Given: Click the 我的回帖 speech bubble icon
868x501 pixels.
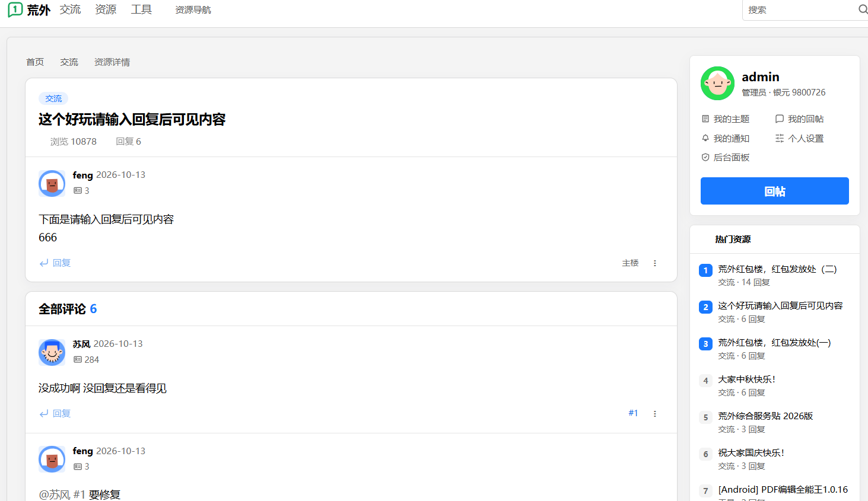Looking at the screenshot, I should [780, 119].
